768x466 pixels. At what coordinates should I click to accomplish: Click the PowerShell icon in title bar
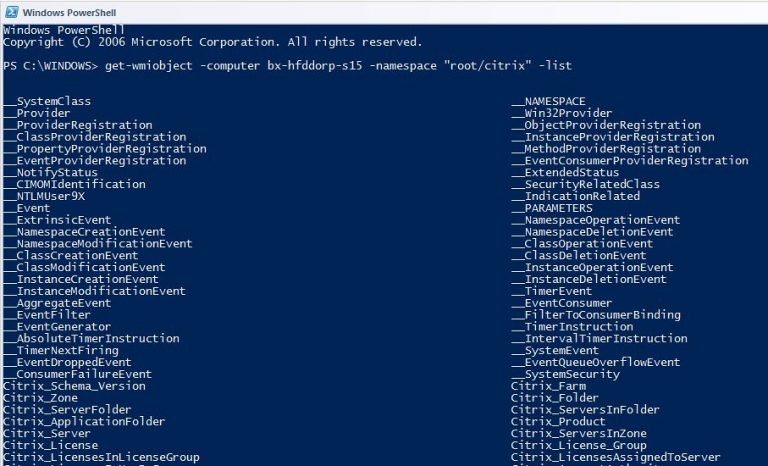click(11, 12)
